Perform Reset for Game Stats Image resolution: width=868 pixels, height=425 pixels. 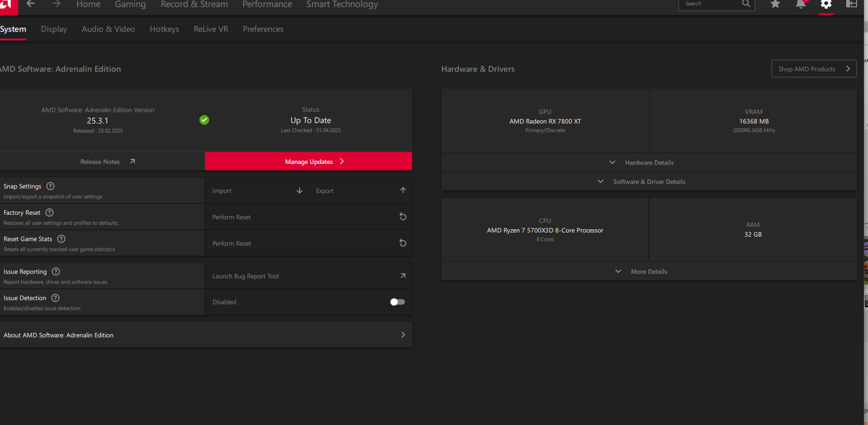click(309, 243)
